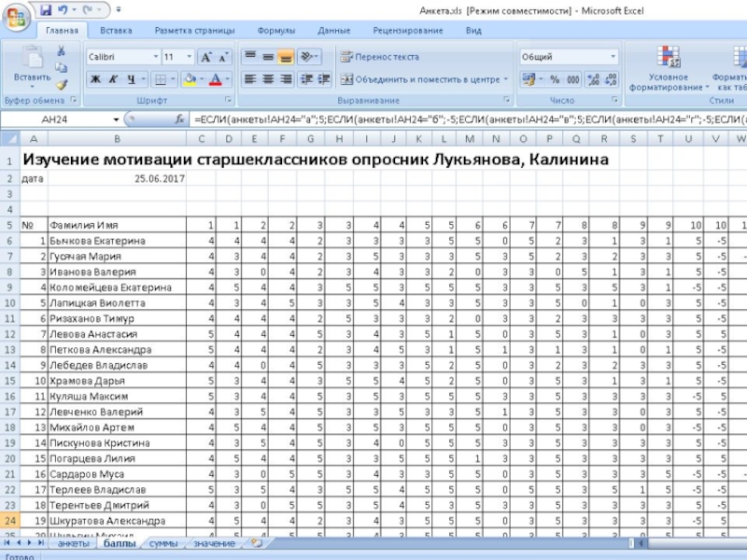Click Merge and Center (Объединить и поместить в центре)
The image size is (747, 560).
point(425,80)
